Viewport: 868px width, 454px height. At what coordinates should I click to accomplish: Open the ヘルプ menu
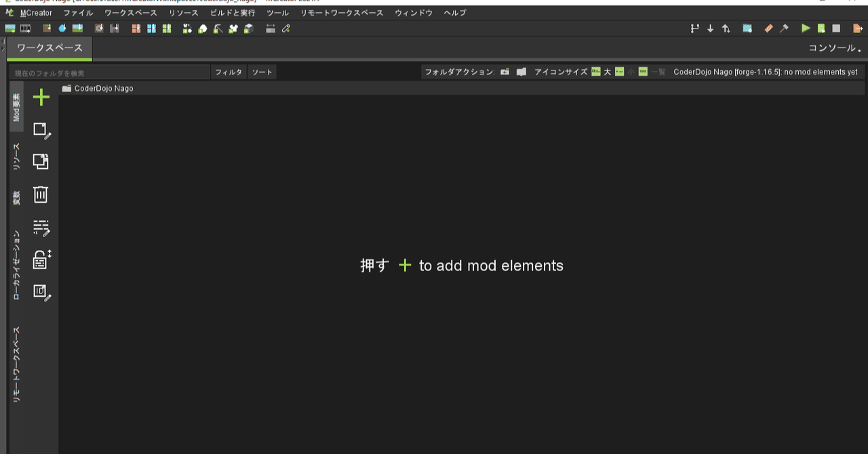[455, 13]
